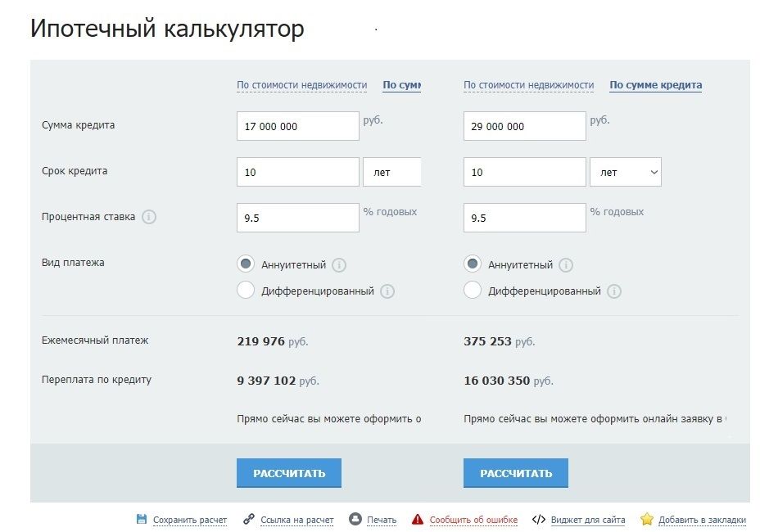Click the printer icon in the footer

(355, 519)
